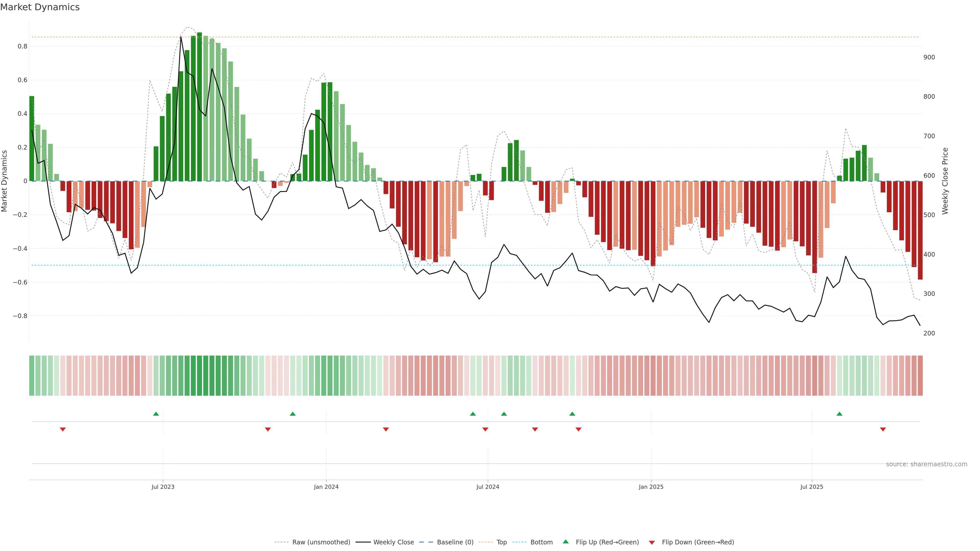Click the Top legend entry
This screenshot has width=980, height=551.
[x=501, y=542]
